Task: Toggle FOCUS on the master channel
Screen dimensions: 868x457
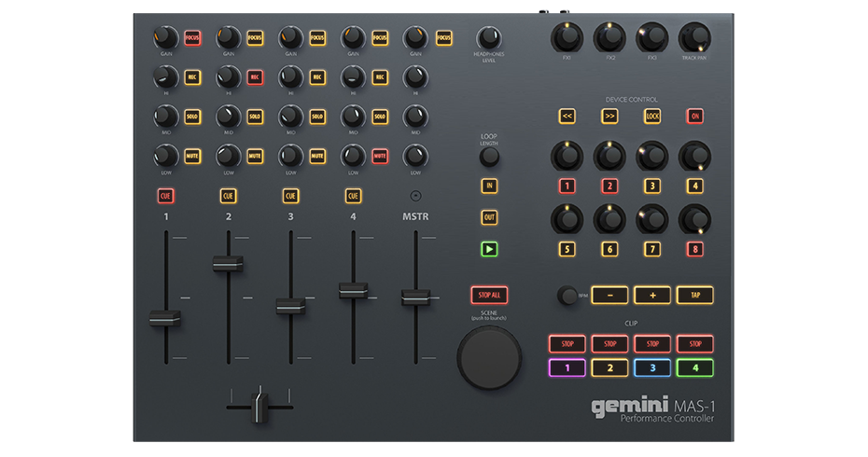Action: [444, 38]
